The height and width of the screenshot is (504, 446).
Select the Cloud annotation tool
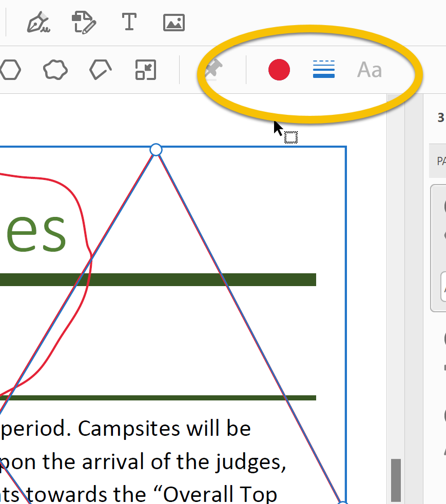(x=55, y=70)
